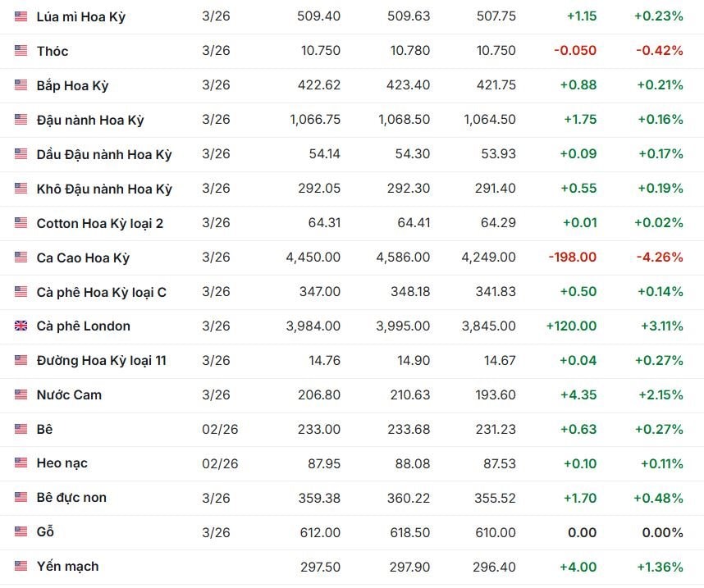704x588 pixels.
Task: Open the Bê đực non commodity page
Action: 71,498
